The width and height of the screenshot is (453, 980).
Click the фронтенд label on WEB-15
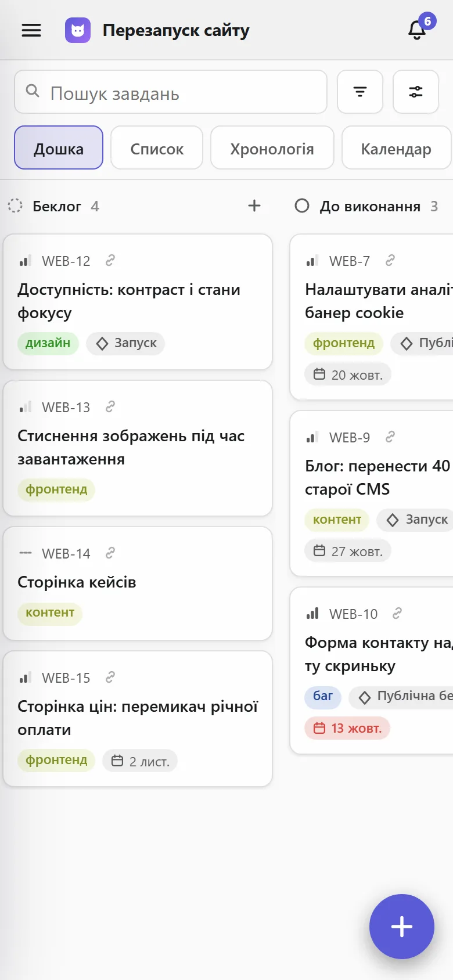56,761
